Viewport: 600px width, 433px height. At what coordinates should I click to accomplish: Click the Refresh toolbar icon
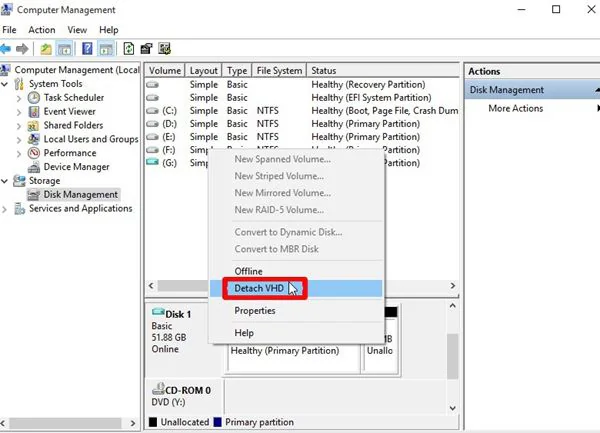129,49
